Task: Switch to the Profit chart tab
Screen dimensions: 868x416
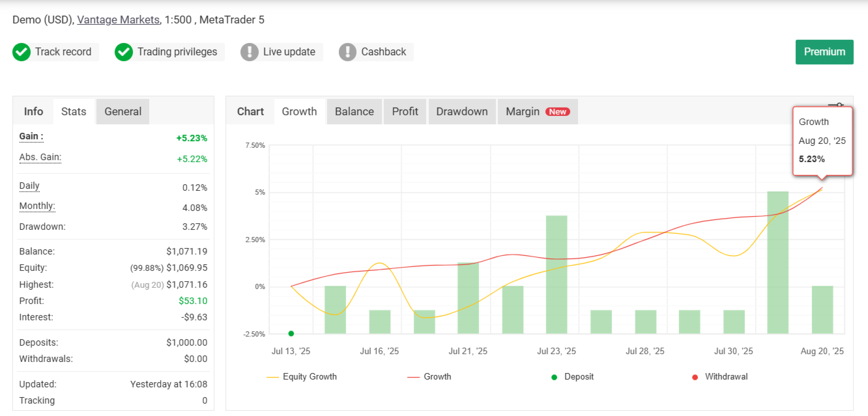Action: pos(405,111)
